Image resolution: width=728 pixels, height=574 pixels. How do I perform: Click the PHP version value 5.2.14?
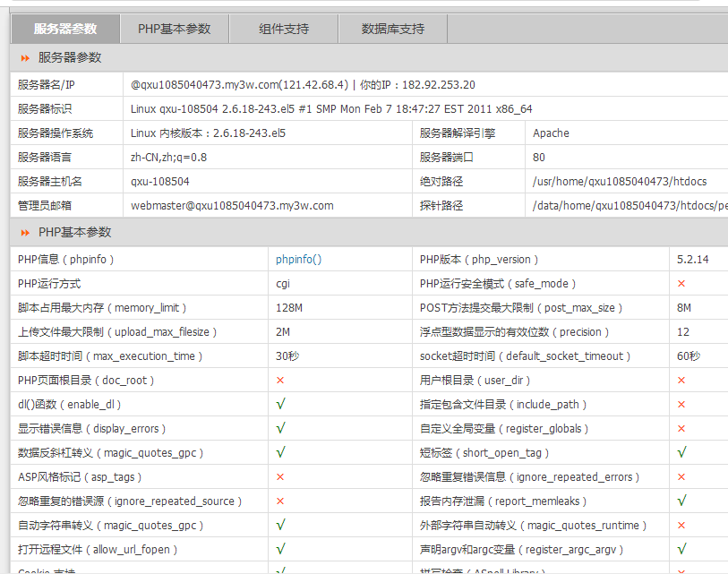pyautogui.click(x=692, y=260)
